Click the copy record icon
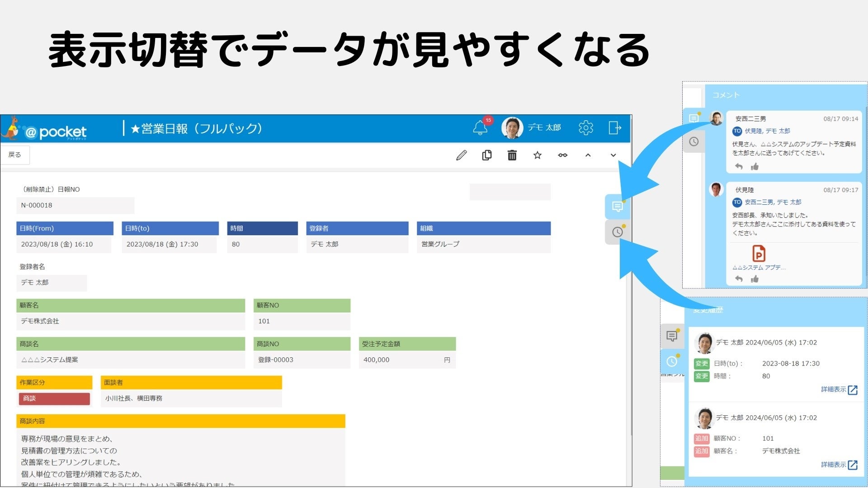 486,155
